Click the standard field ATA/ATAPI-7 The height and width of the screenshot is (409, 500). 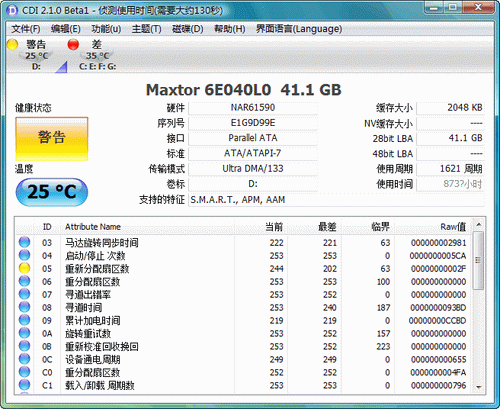pos(253,154)
